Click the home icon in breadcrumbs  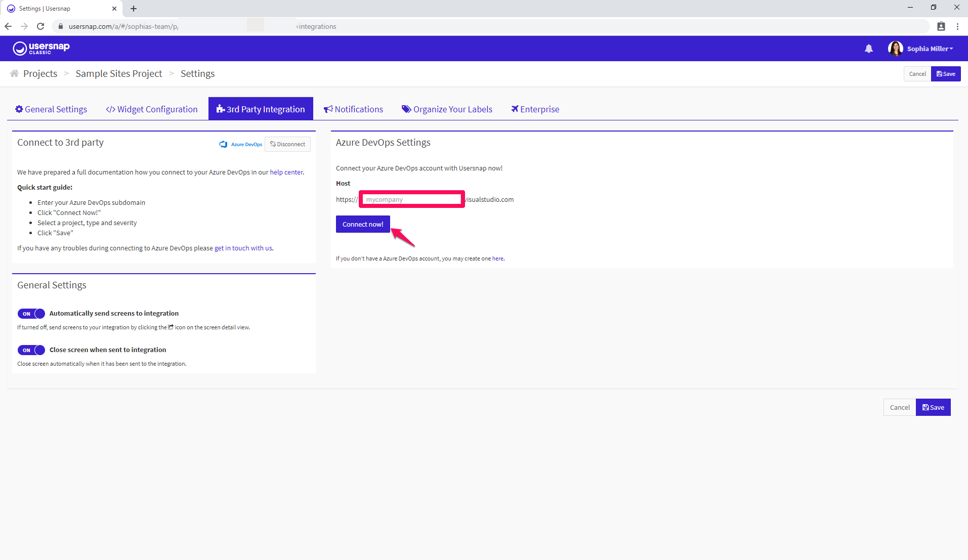click(x=14, y=73)
